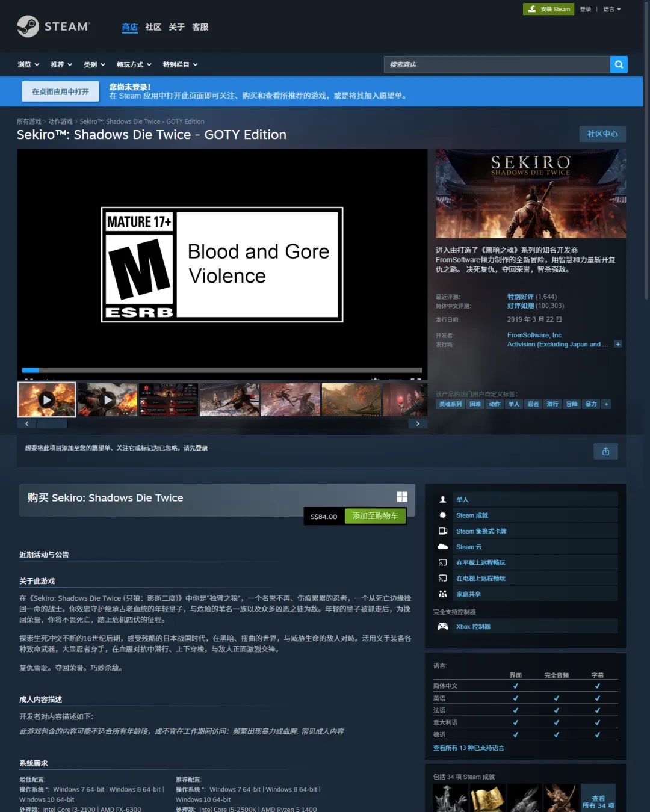The height and width of the screenshot is (812, 650).
Task: Select the 忍者 tag
Action: tap(533, 404)
